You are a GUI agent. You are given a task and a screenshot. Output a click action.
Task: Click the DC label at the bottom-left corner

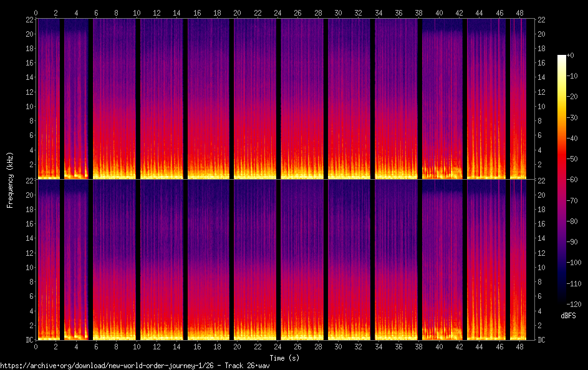click(30, 340)
